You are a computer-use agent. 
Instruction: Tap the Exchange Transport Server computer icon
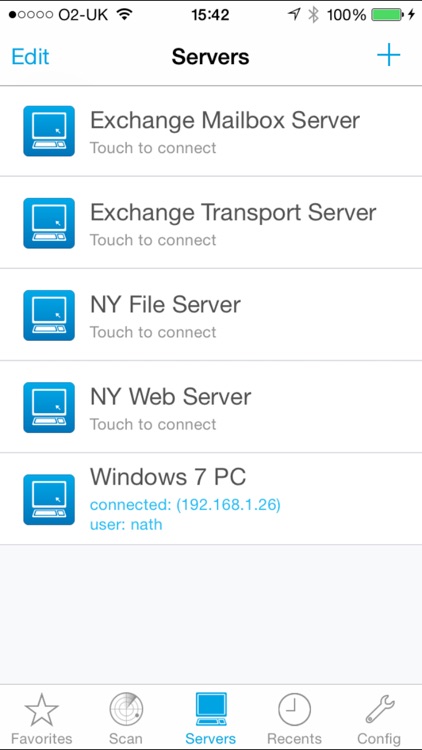click(49, 223)
